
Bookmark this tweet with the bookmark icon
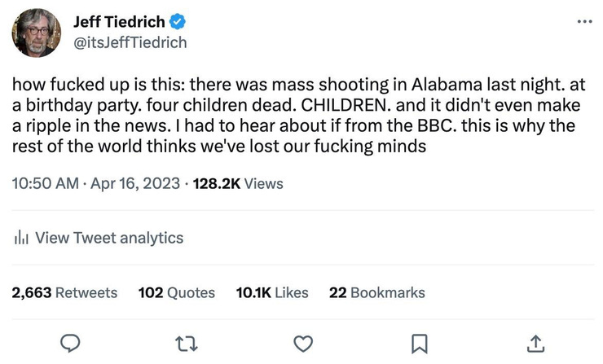[419, 344]
